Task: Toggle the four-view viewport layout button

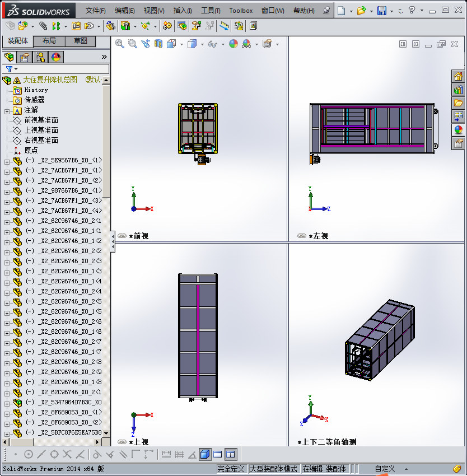Action: pos(230,454)
